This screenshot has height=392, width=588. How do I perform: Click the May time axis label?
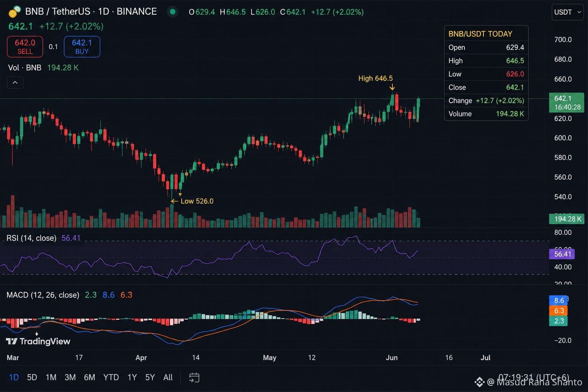pyautogui.click(x=269, y=358)
